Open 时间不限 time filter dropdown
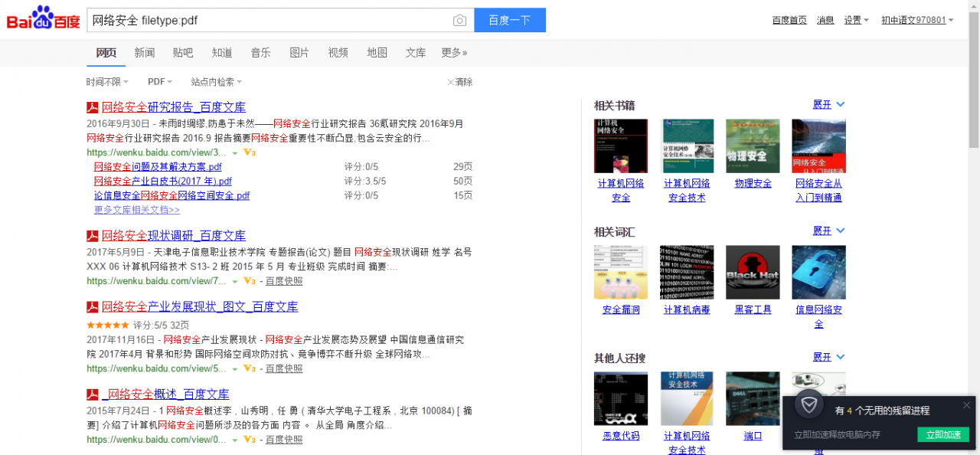 tap(107, 82)
